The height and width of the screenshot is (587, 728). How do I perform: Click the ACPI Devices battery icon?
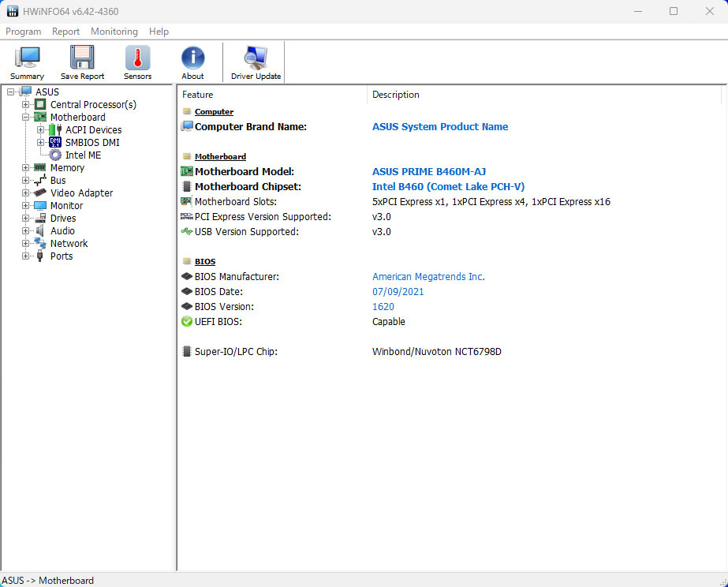pyautogui.click(x=55, y=129)
